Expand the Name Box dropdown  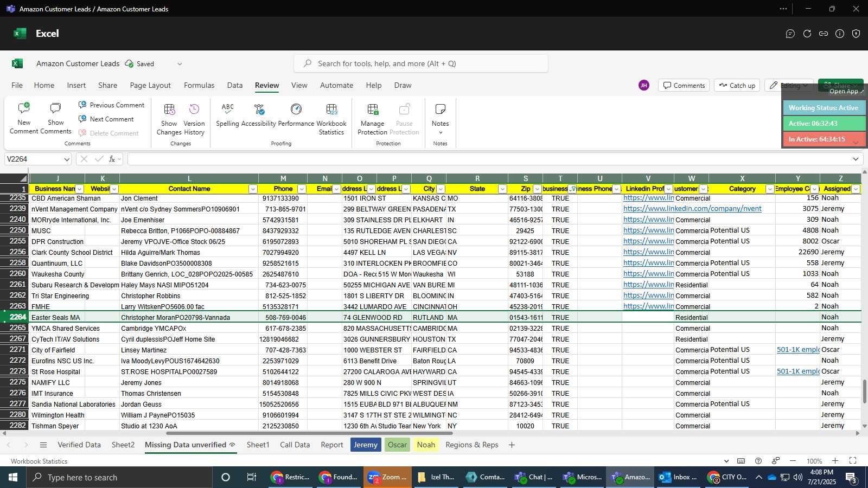[x=67, y=159]
